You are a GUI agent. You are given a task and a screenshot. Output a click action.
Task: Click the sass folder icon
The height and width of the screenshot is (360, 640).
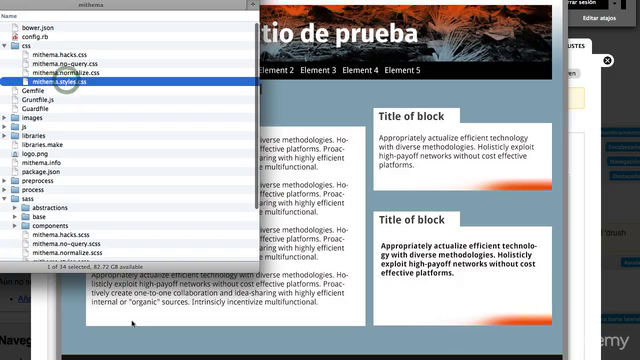(15, 199)
